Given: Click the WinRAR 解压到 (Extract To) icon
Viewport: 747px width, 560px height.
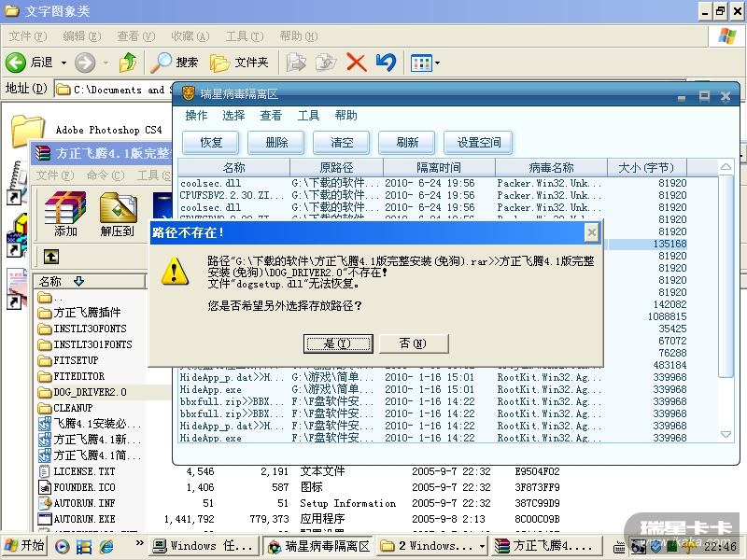Looking at the screenshot, I should (118, 214).
